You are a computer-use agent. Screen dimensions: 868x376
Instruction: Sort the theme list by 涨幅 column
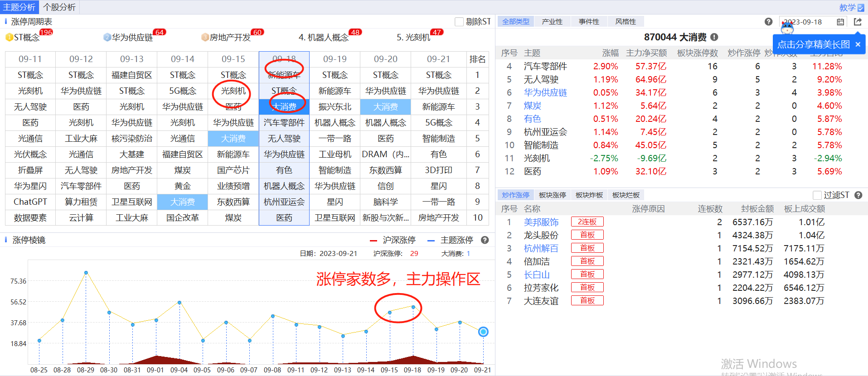610,53
